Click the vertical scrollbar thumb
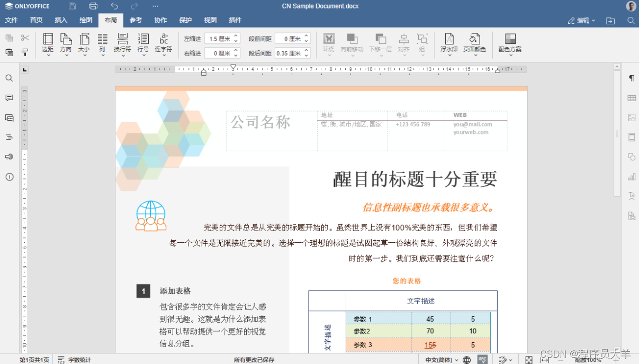The width and height of the screenshot is (639, 364). tap(617, 133)
